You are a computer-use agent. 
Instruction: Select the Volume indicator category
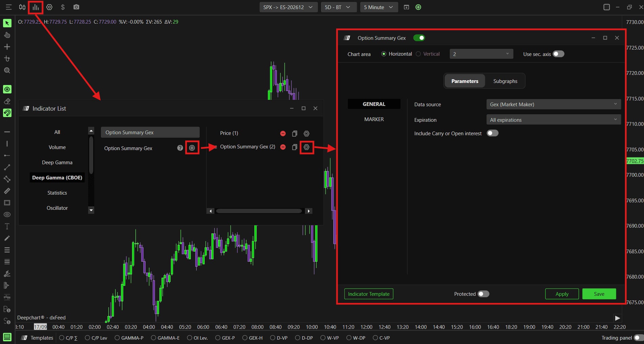[x=57, y=147]
